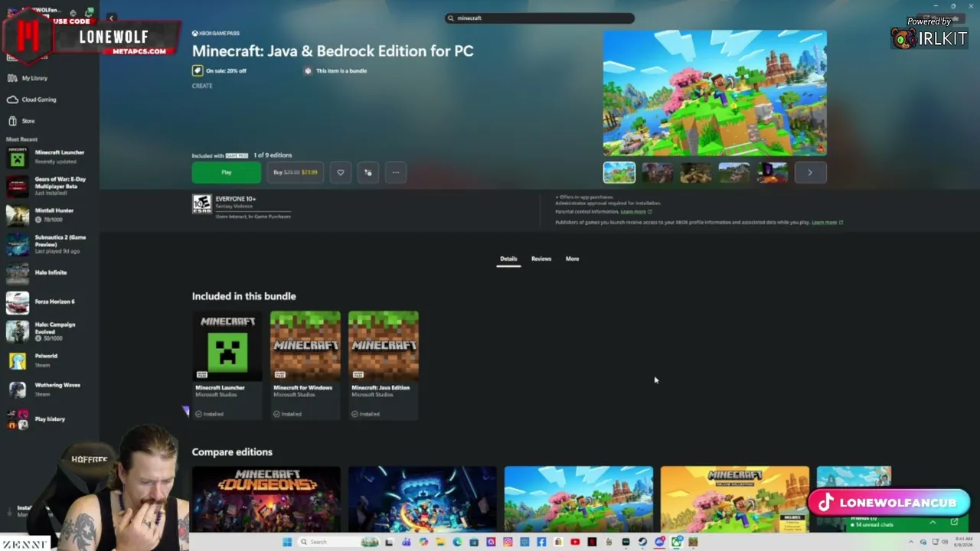The height and width of the screenshot is (551, 980).
Task: Open Steam from the taskbar
Action: click(x=642, y=542)
